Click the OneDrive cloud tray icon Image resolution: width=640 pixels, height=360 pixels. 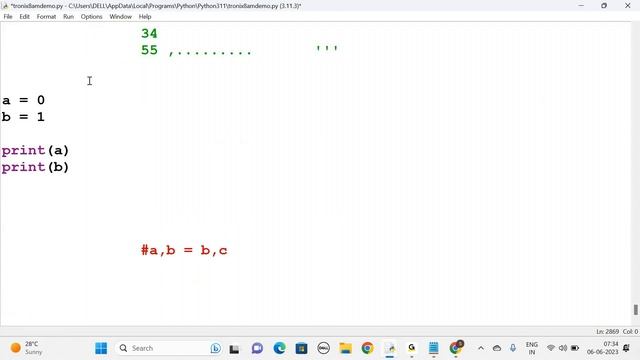497,348
